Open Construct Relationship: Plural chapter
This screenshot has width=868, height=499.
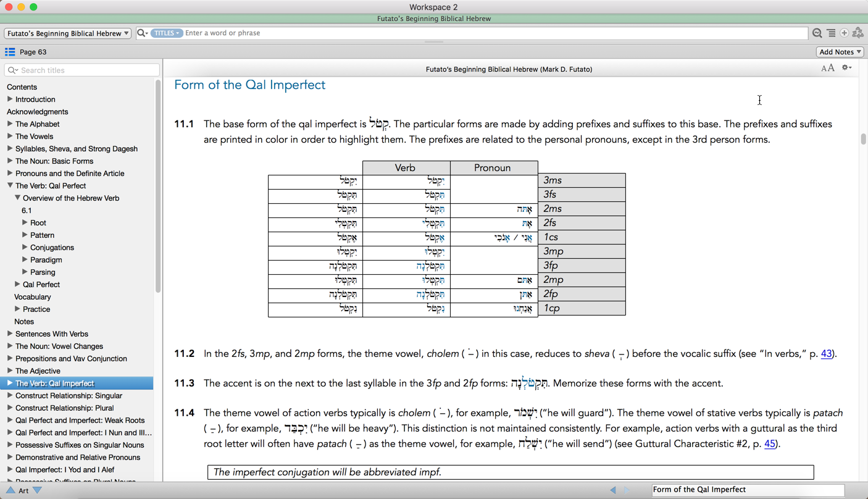pyautogui.click(x=65, y=408)
